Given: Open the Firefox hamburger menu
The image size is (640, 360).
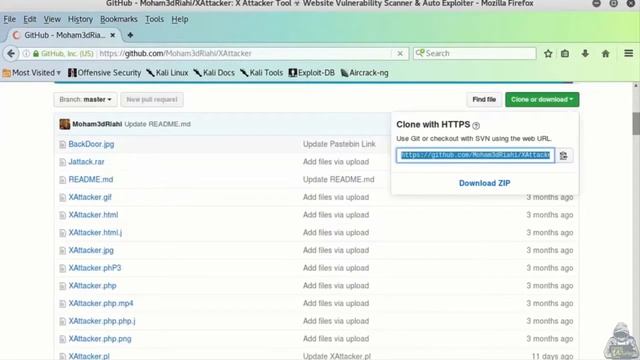Looking at the screenshot, I should [x=629, y=53].
